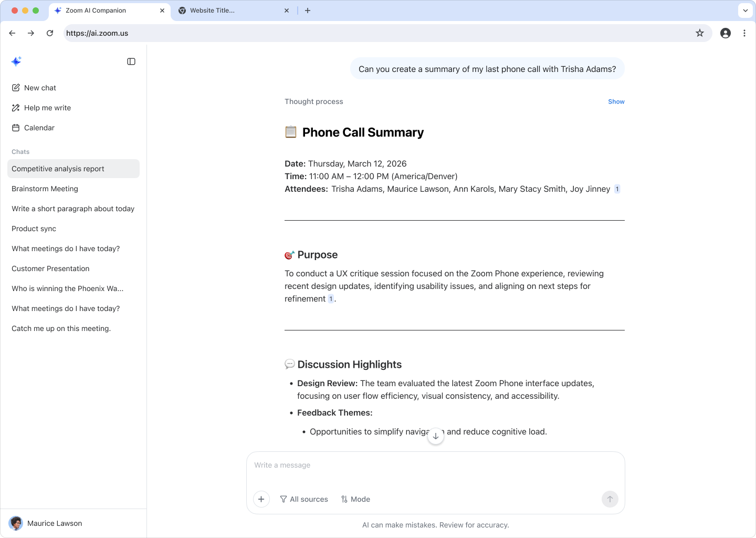Click the plus attach button in composer
This screenshot has height=538, width=756.
coord(261,499)
